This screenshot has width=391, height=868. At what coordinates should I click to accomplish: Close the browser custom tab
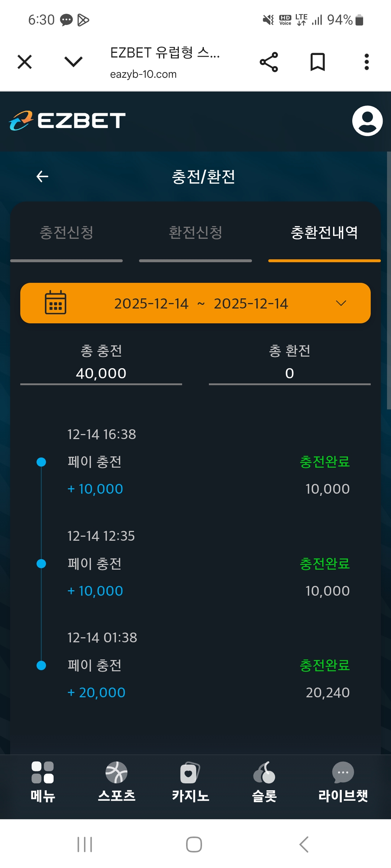25,62
